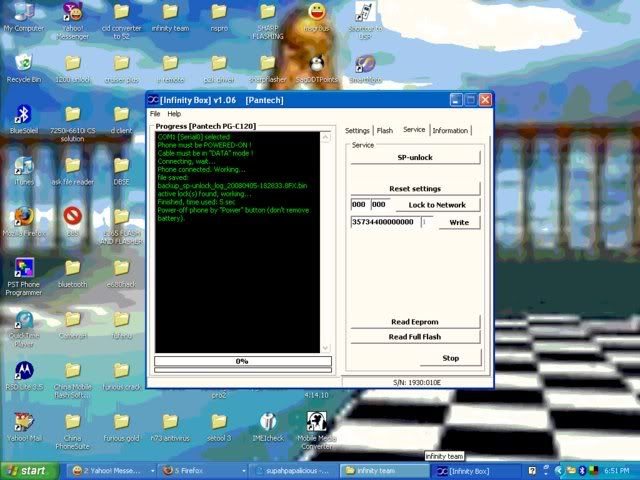
Task: Click the 0% progress bar
Action: [243, 361]
